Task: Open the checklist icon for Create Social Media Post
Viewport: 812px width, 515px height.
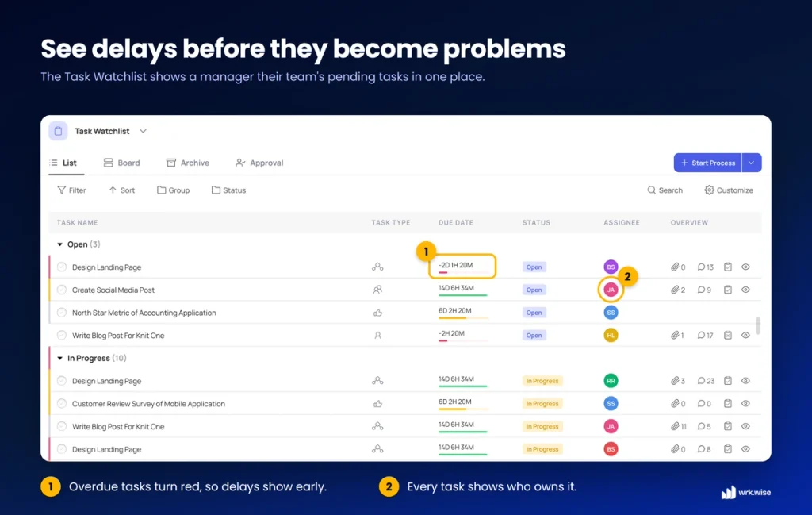Action: tap(728, 290)
